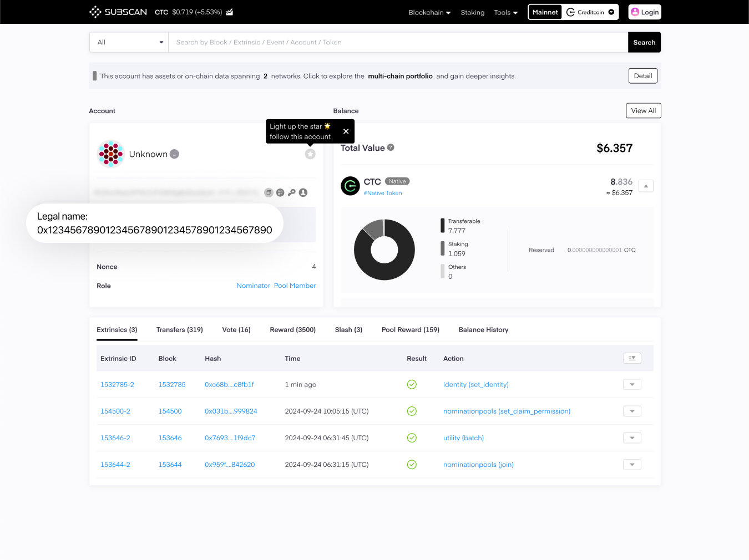
Task: Focus the search input field
Action: [398, 42]
